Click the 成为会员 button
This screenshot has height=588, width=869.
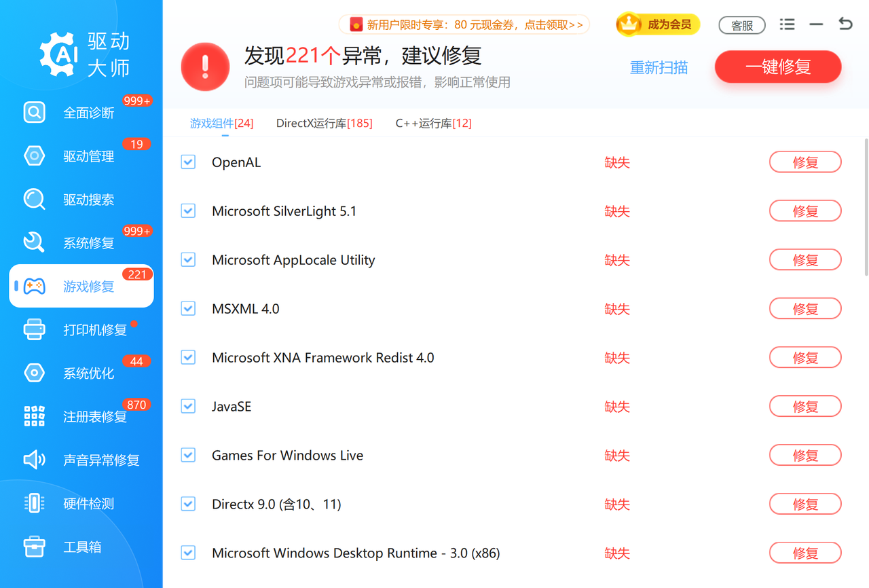pyautogui.click(x=658, y=25)
